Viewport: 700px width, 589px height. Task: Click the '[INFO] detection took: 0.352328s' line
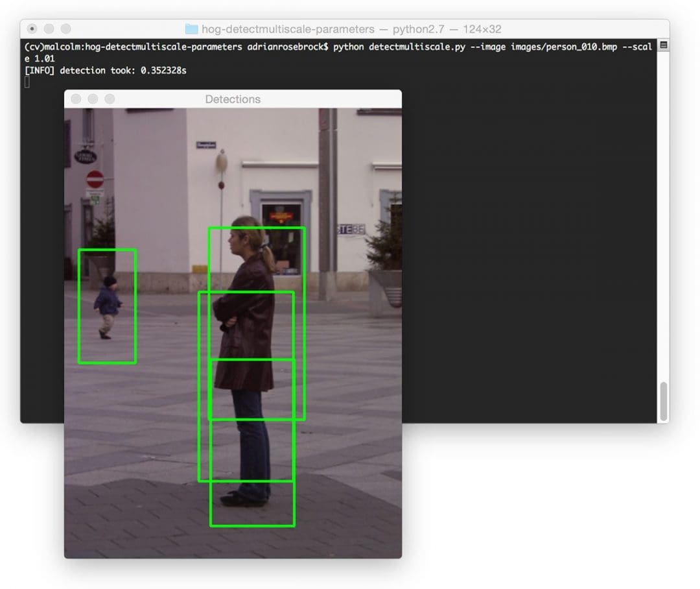[106, 70]
